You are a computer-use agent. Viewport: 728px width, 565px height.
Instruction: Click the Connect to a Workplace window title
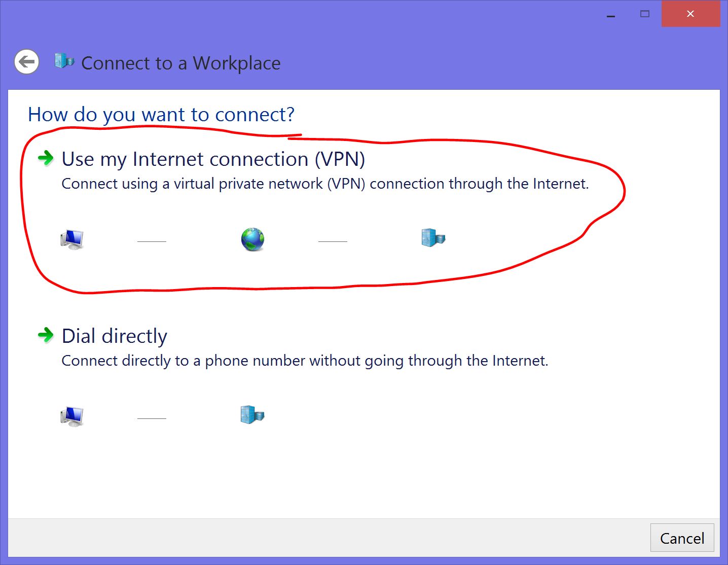click(x=180, y=63)
